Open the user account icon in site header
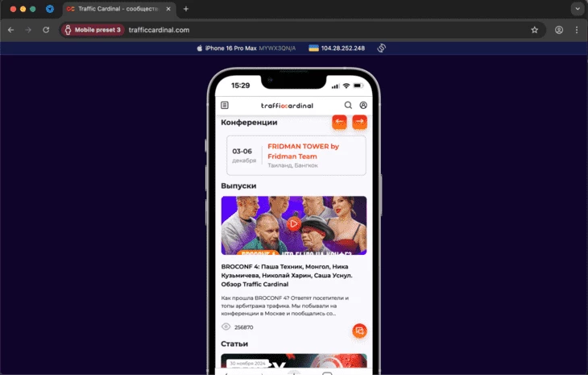 click(363, 105)
